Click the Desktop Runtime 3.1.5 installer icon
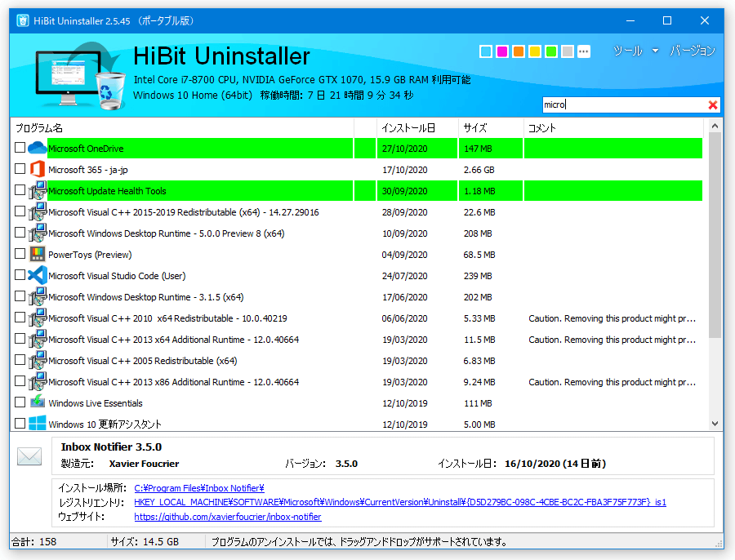 (x=37, y=296)
